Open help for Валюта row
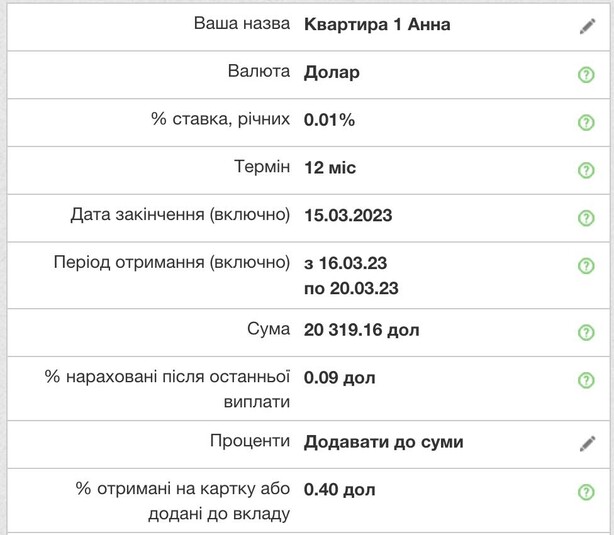614x535 pixels. coord(587,74)
